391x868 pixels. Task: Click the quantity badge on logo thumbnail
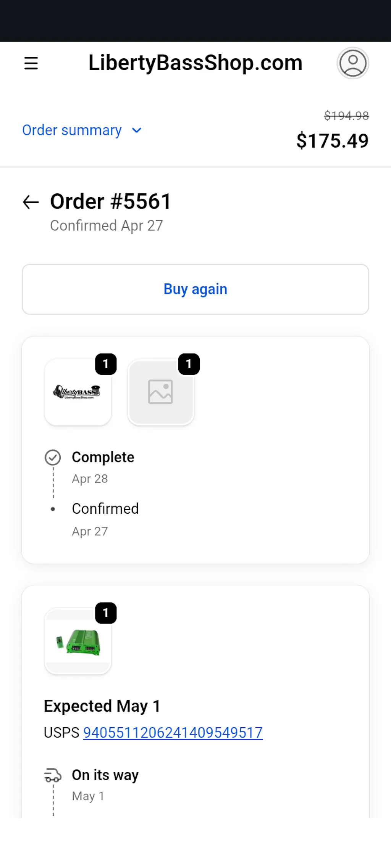click(106, 364)
